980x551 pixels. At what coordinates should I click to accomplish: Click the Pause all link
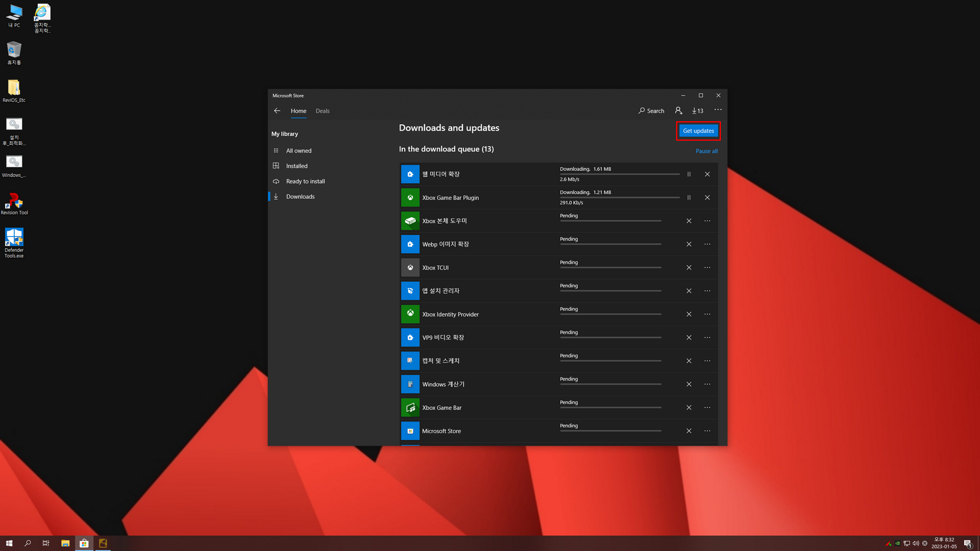coord(707,151)
